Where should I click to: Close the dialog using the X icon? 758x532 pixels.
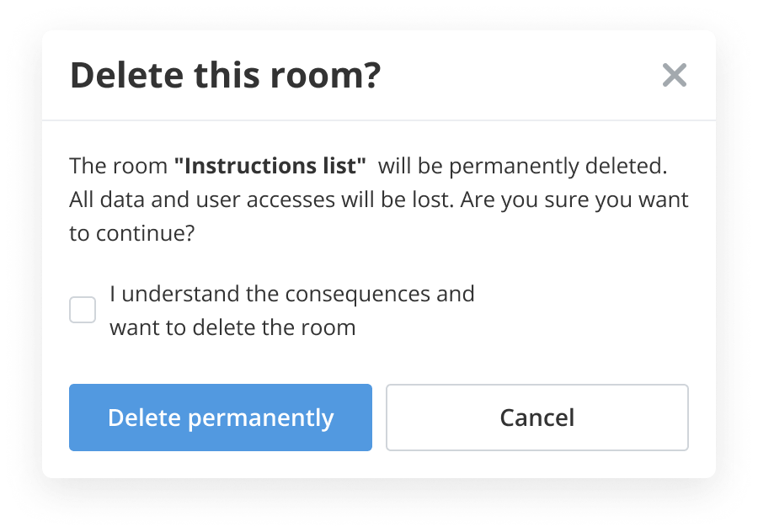point(674,76)
